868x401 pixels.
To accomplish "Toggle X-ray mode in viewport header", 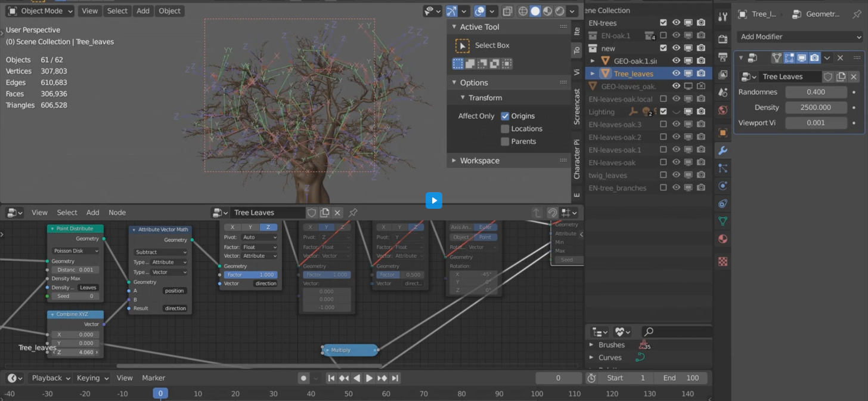I will click(x=507, y=11).
